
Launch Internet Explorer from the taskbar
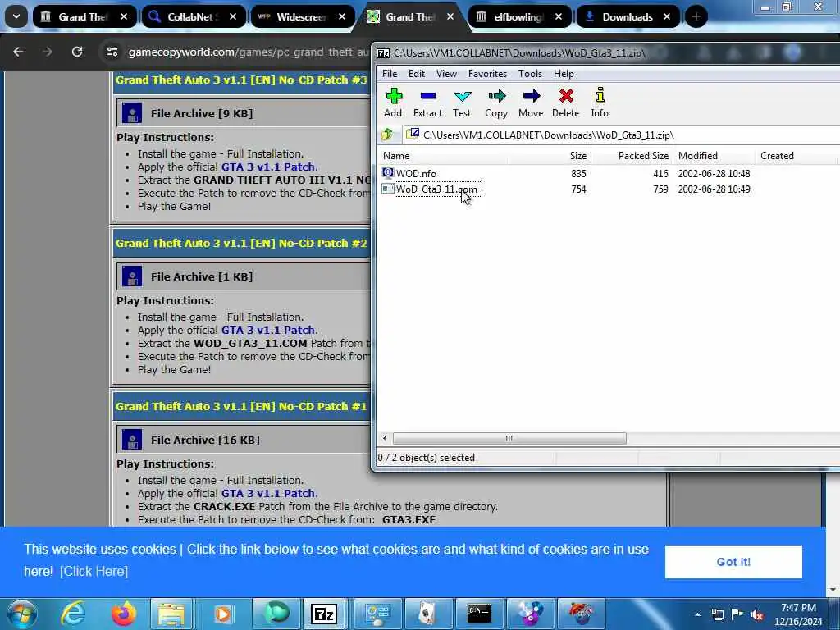click(x=72, y=614)
